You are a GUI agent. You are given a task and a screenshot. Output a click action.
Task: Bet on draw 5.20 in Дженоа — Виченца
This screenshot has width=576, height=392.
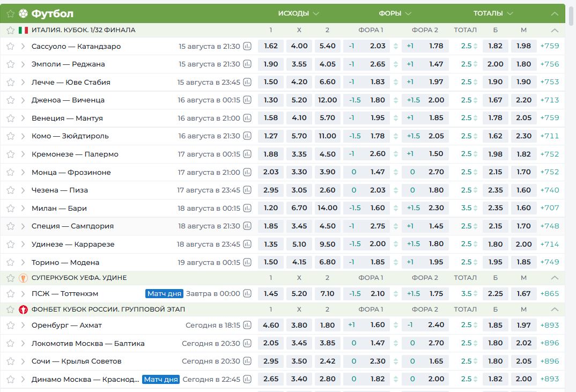tap(299, 100)
